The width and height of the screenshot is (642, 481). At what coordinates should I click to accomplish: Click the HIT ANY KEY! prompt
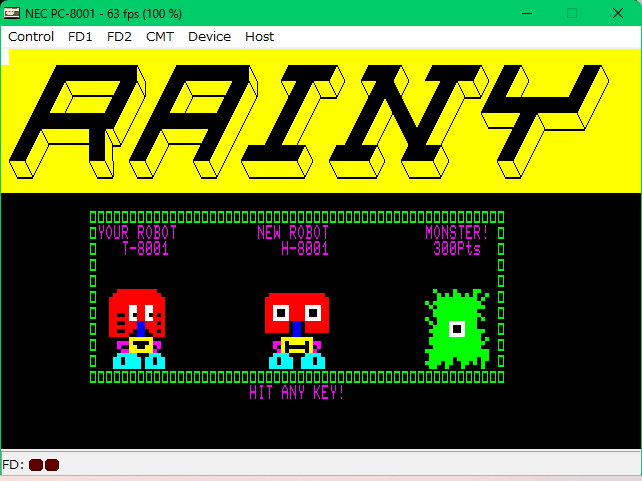click(x=297, y=393)
